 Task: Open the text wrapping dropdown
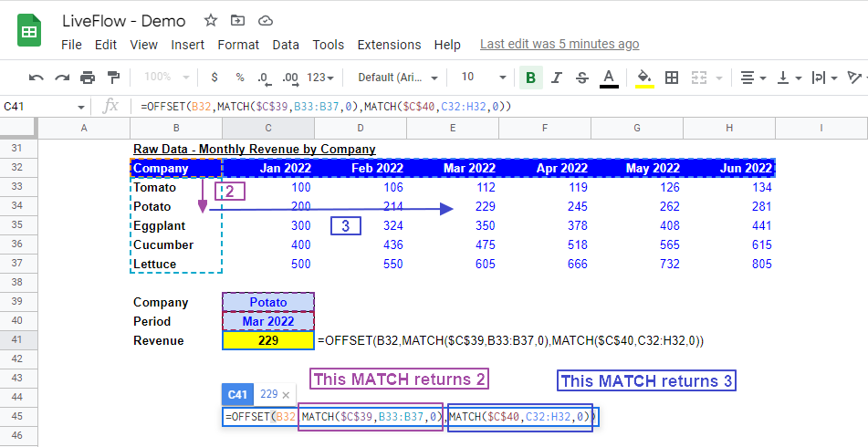point(824,78)
